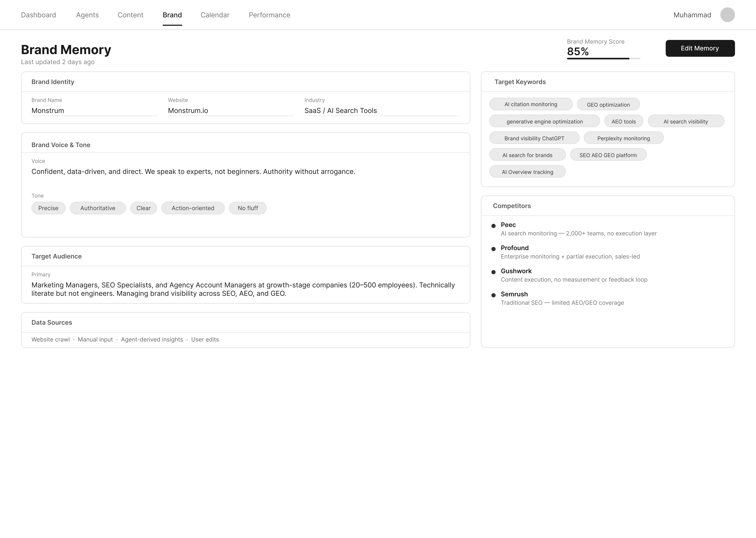Click the Last updated 2 days ago text
Screen dimensions: 756x538
58,62
